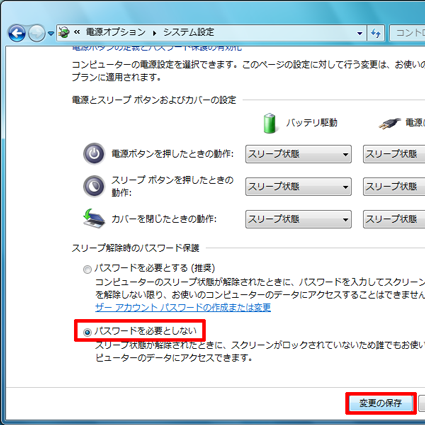Click the カバーを閉じたときの動作 label

(x=164, y=219)
